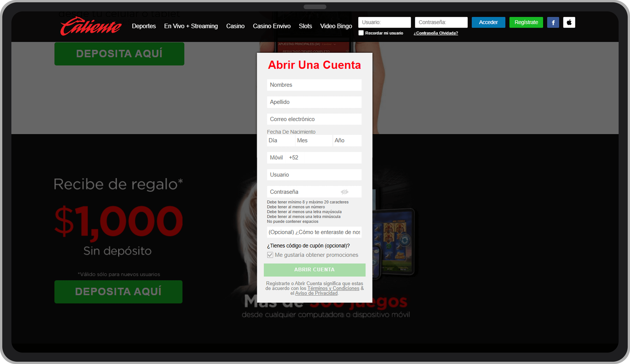This screenshot has width=630, height=364.
Task: Click the ¿Contraseña Olvidada? link
Action: pos(435,33)
